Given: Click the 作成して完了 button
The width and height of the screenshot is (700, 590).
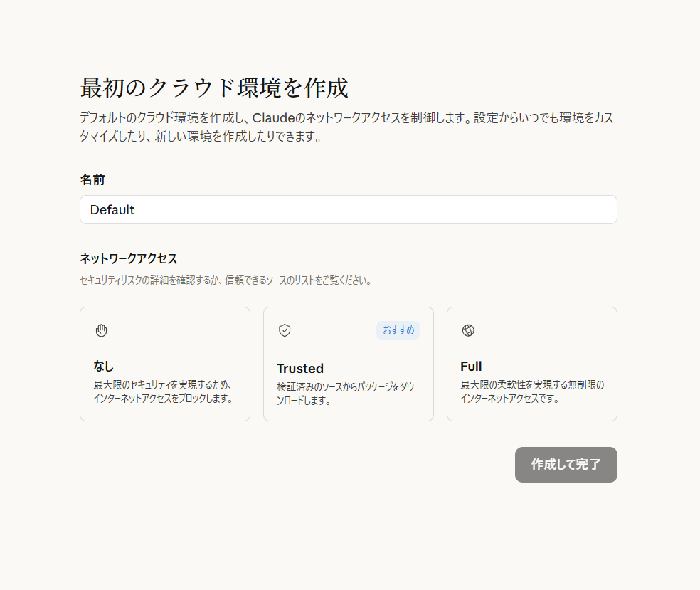Looking at the screenshot, I should [566, 464].
